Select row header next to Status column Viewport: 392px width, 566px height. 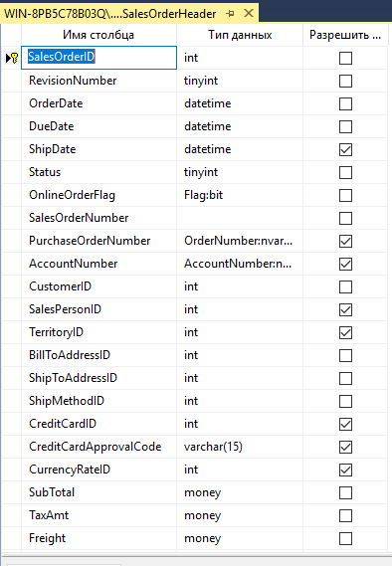coord(12,172)
